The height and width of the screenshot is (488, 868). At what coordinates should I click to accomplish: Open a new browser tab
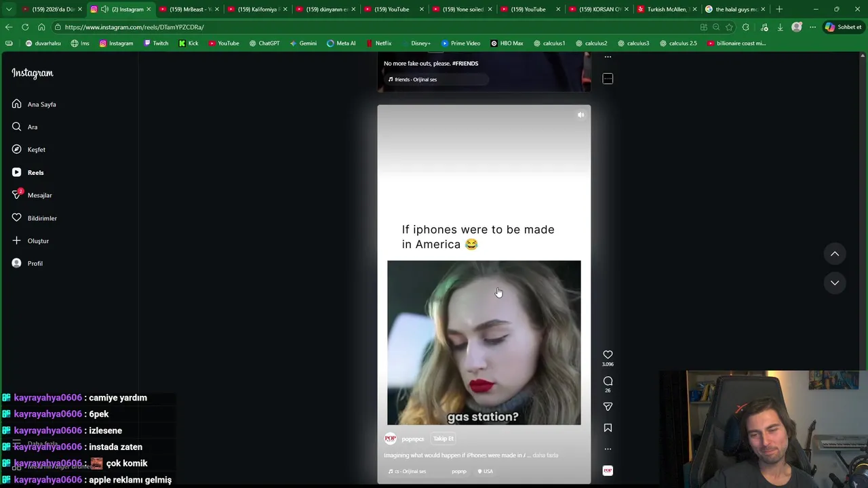point(779,9)
